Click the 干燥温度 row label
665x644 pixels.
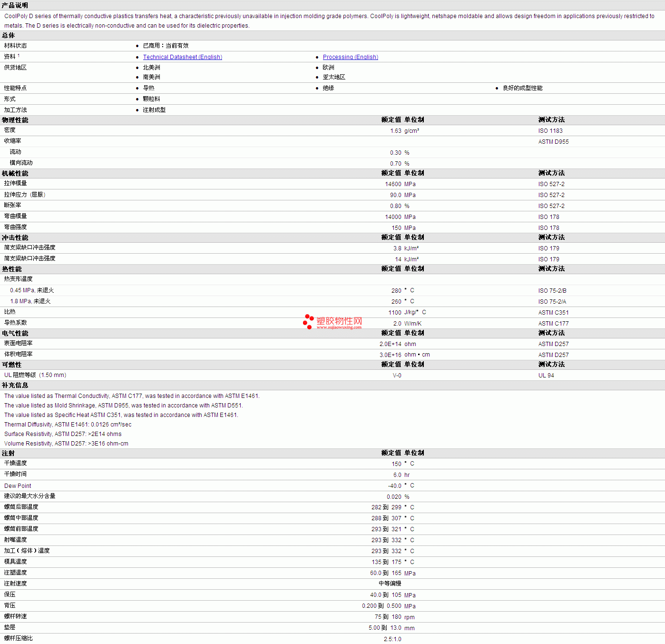pos(15,463)
